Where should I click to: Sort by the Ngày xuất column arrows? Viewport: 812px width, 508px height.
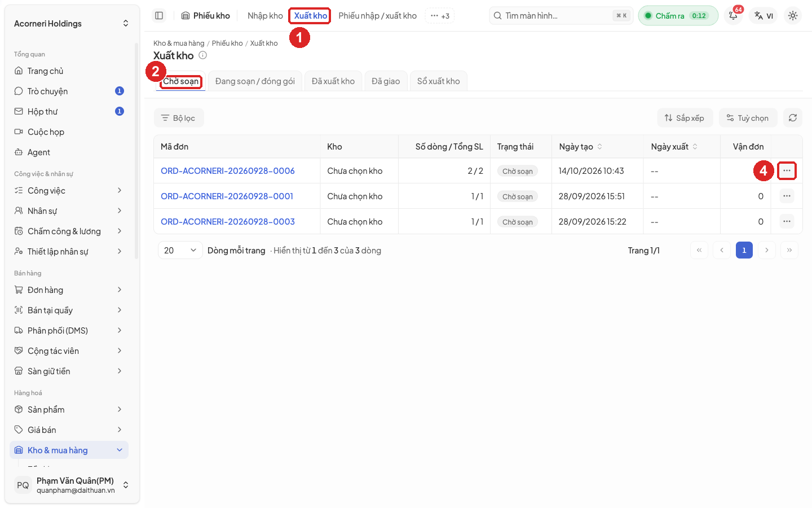[695, 147]
